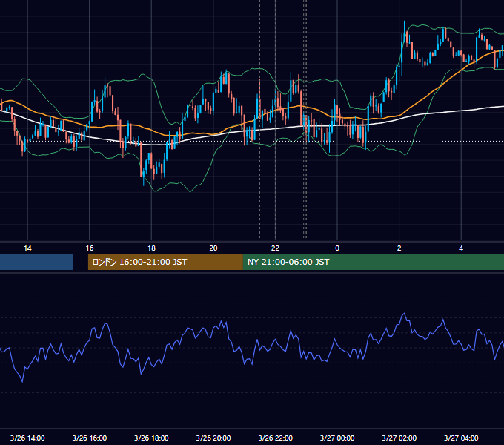Click the '20' hour label on chart axis
The height and width of the screenshot is (445, 504).
(213, 248)
